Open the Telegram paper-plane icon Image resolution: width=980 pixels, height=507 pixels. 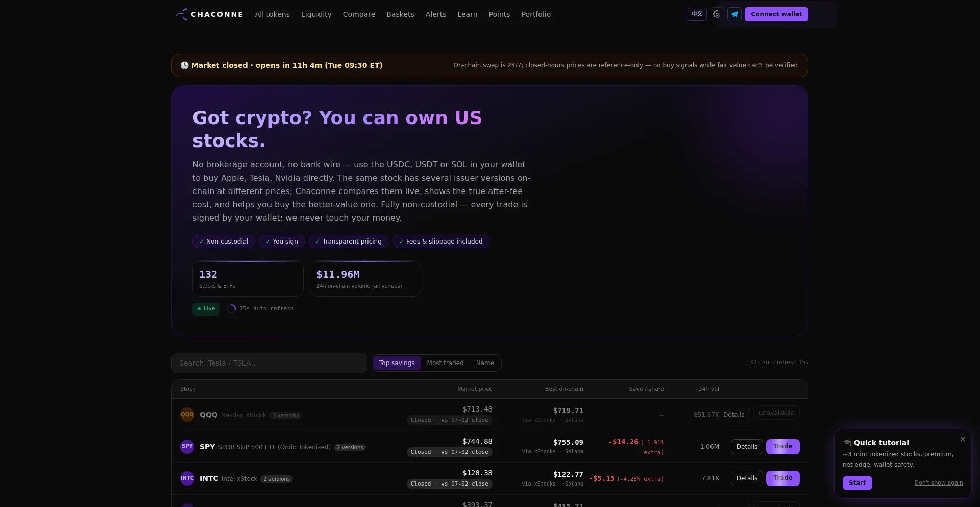pos(734,14)
